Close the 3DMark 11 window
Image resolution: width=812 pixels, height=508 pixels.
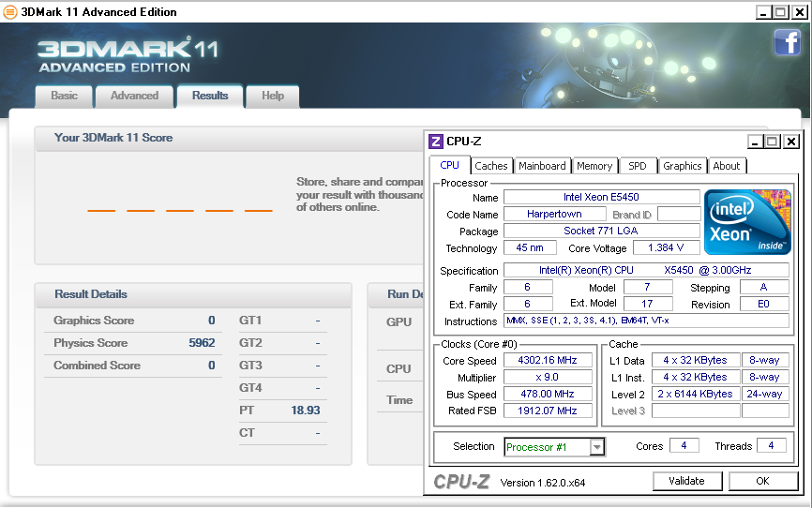click(800, 12)
